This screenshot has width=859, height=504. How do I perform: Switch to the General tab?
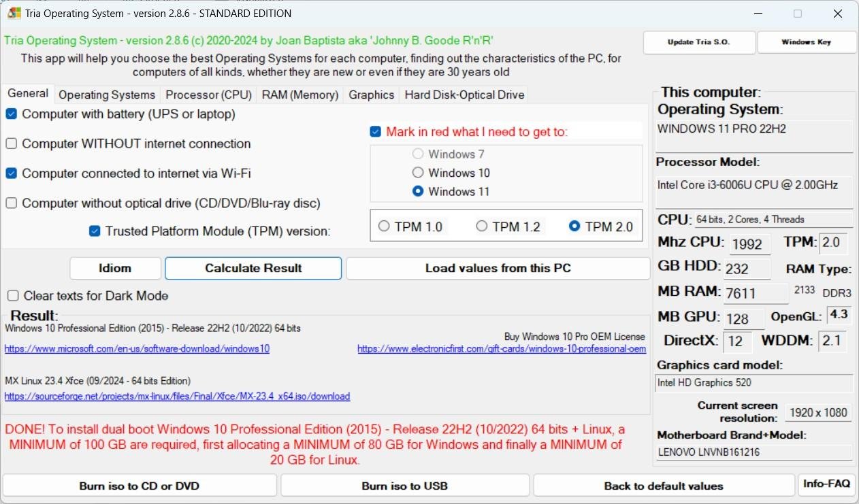point(28,94)
